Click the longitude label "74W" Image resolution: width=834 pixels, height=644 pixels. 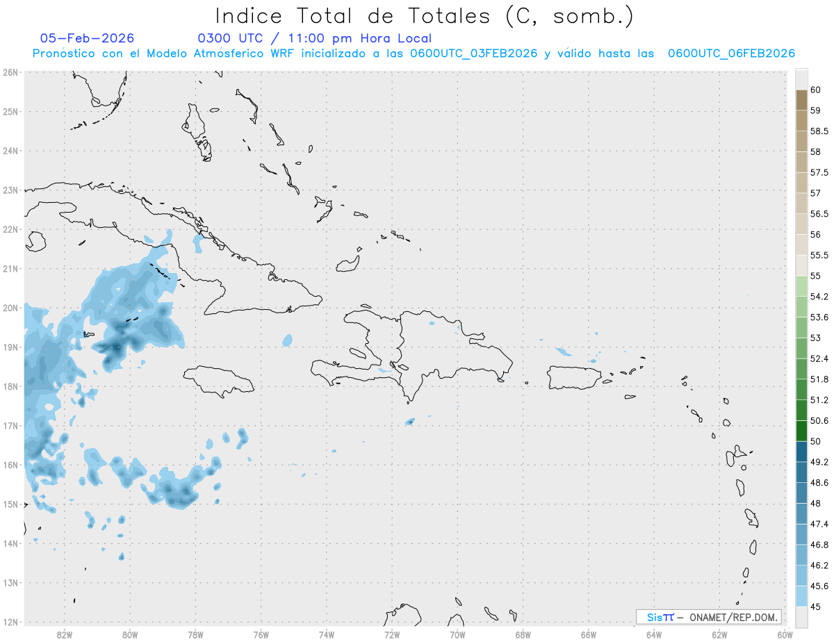click(x=327, y=635)
